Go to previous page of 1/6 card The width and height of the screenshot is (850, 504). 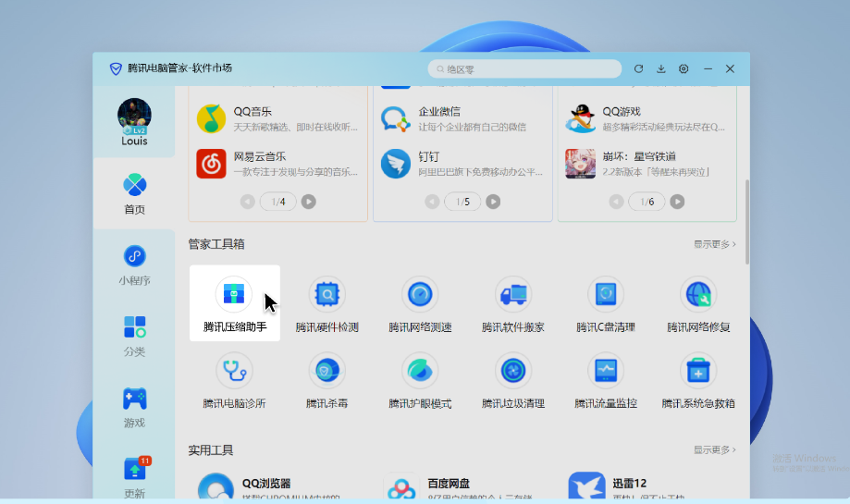click(616, 202)
